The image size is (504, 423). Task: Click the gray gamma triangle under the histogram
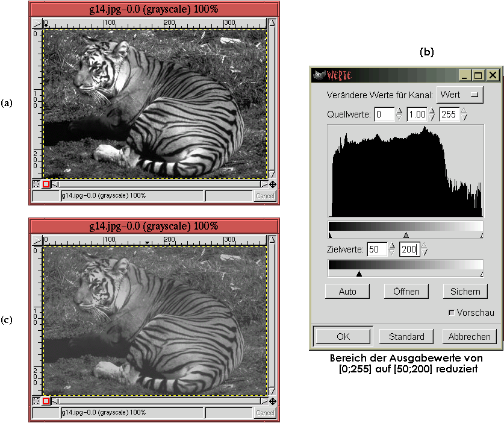[x=406, y=235]
